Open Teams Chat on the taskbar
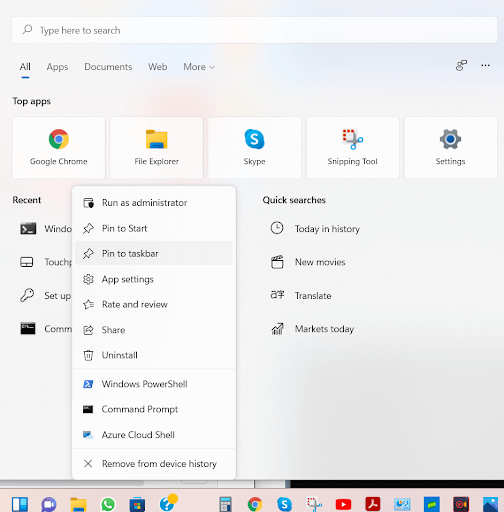Viewport: 504px width, 512px height. coord(49,504)
